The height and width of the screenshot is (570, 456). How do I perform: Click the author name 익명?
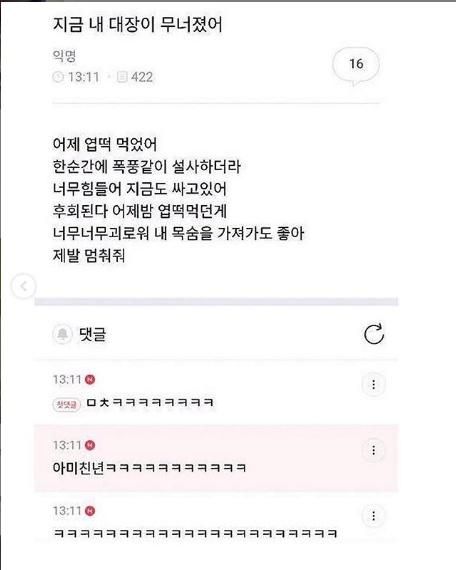pyautogui.click(x=64, y=56)
